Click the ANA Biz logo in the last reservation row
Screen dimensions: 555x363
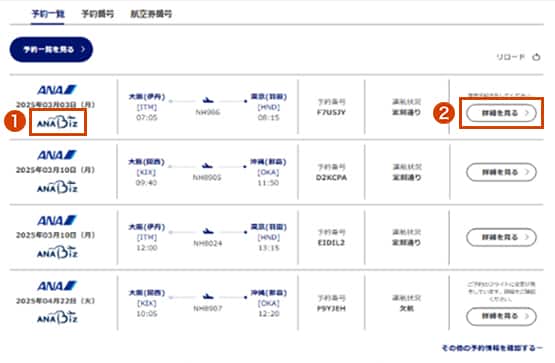tap(57, 317)
